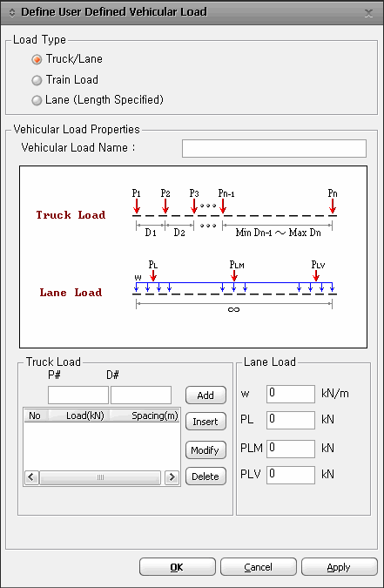Click the Spacing(m) column header
Viewport: 384px width, 588px height.
pos(145,416)
